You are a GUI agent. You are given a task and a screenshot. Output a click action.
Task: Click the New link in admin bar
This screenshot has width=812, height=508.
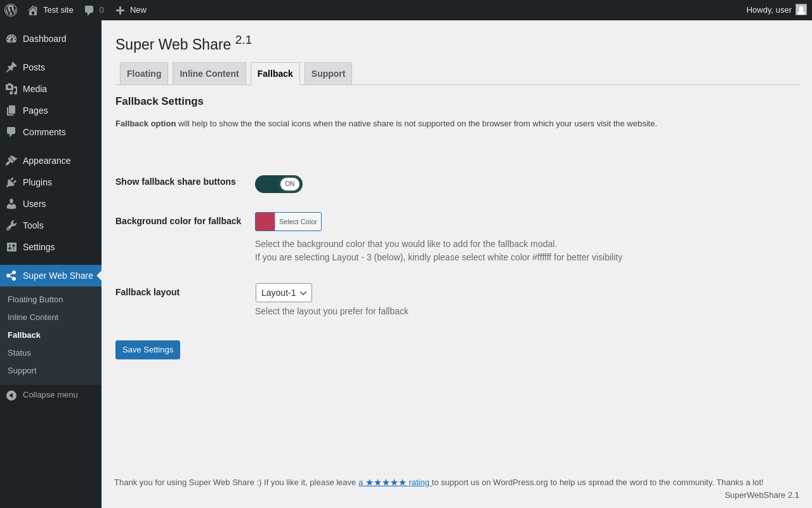point(138,10)
